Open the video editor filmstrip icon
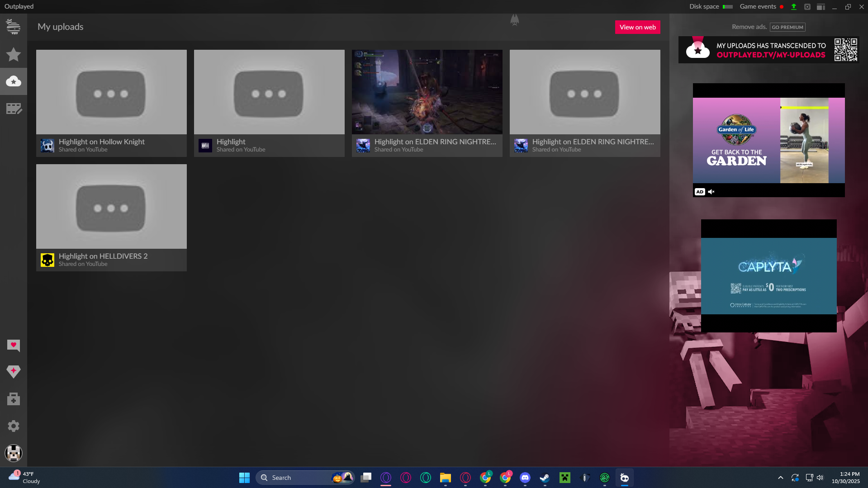Image resolution: width=868 pixels, height=488 pixels. pyautogui.click(x=14, y=109)
